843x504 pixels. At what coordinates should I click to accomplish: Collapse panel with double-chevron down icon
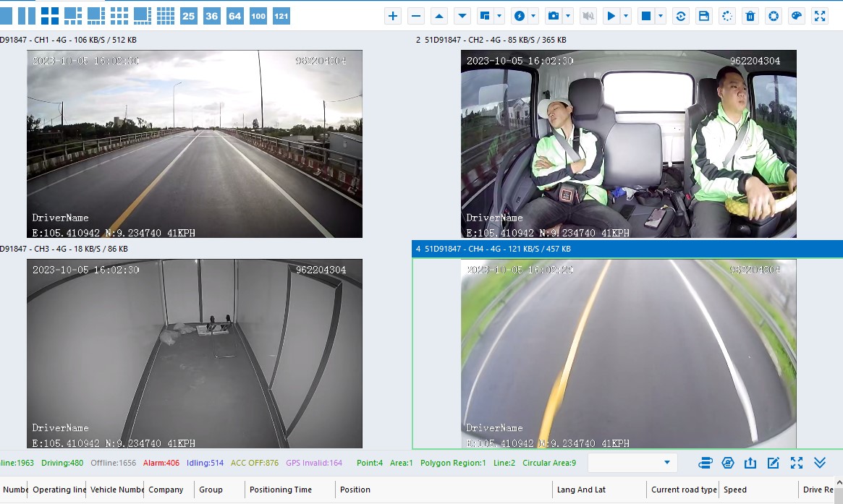point(820,463)
